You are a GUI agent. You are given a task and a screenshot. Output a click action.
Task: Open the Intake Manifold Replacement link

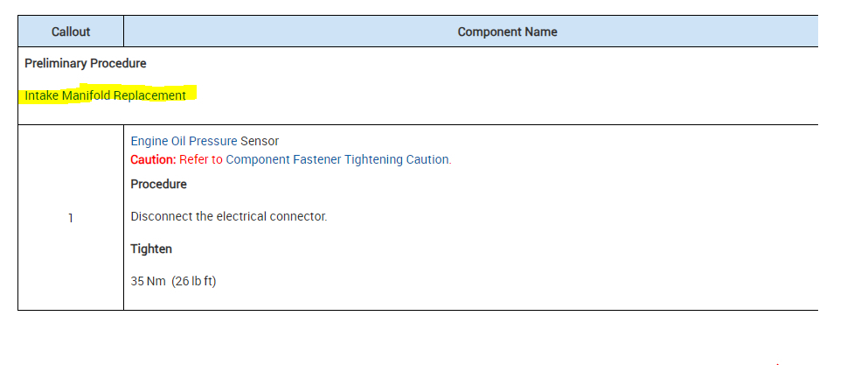pyautogui.click(x=105, y=95)
